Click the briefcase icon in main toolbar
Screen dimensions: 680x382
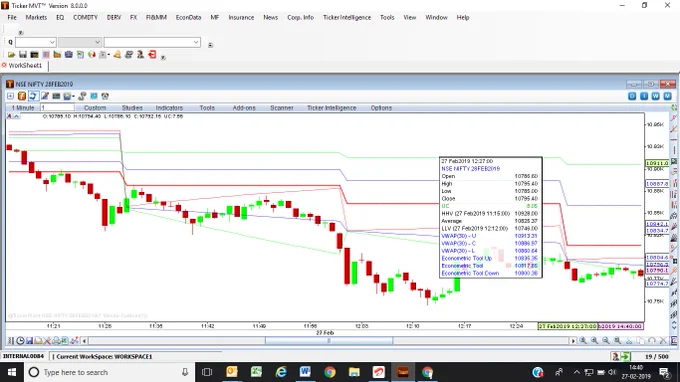tap(69, 55)
